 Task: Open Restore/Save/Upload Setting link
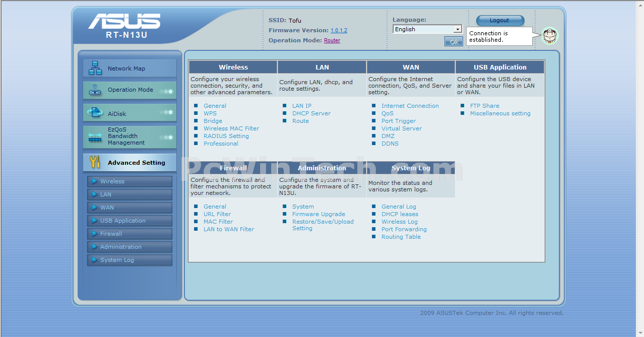(x=323, y=225)
